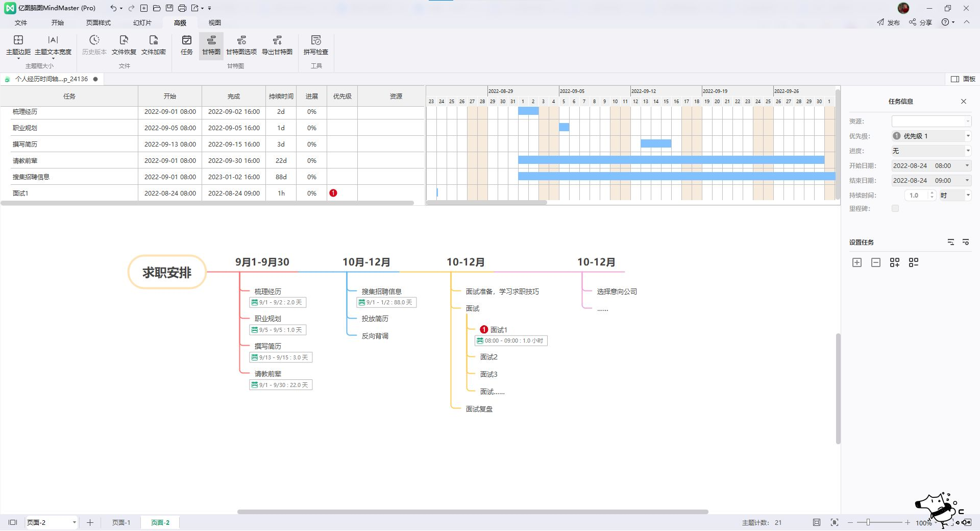Enable the 里程碑 milestone checkbox
Viewport: 980px width, 531px height.
pyautogui.click(x=895, y=208)
